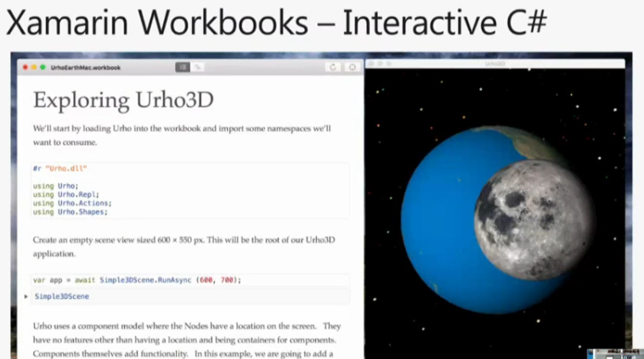644x359 pixels.
Task: Click the "using Urho;" code line
Action: 55,186
